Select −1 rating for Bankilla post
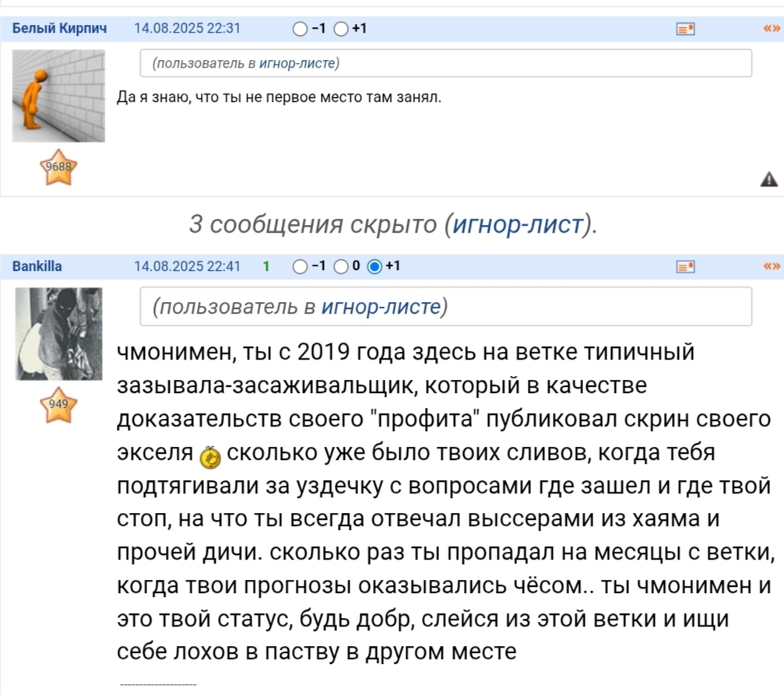Screen dimensions: 784x695 pyautogui.click(x=300, y=266)
